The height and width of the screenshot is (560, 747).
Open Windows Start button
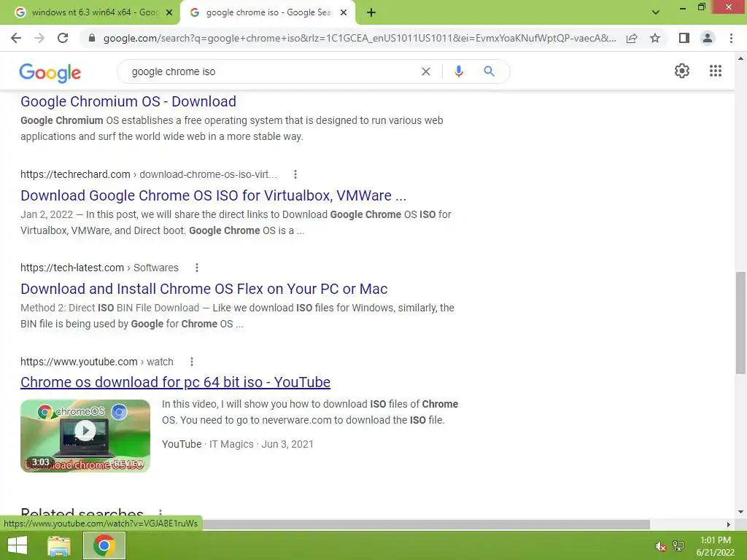tap(18, 545)
